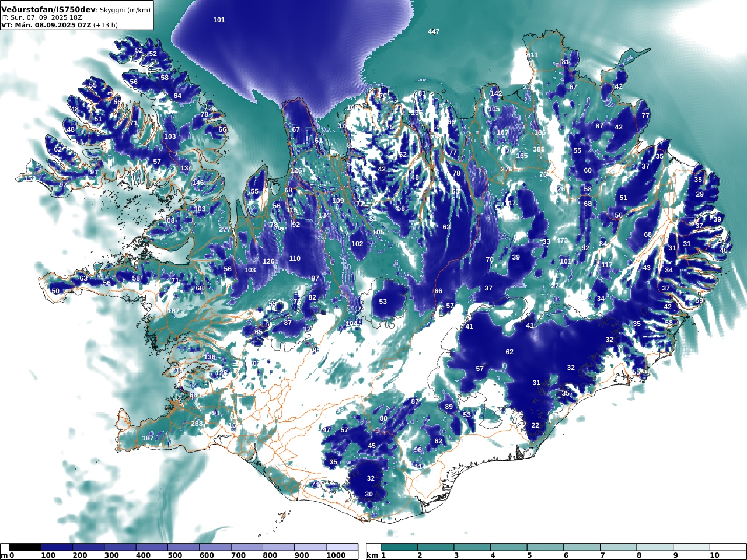Click the 208 value in the southwest
The height and width of the screenshot is (560, 747).
197,423
